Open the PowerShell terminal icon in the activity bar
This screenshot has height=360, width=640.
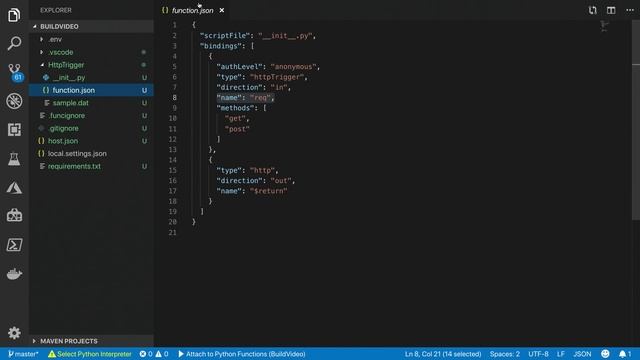tap(14, 244)
